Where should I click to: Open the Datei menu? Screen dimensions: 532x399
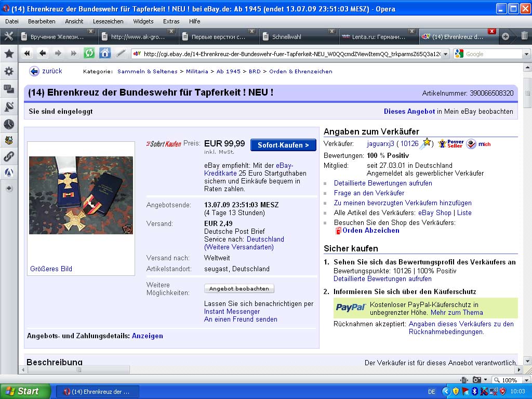tap(12, 21)
